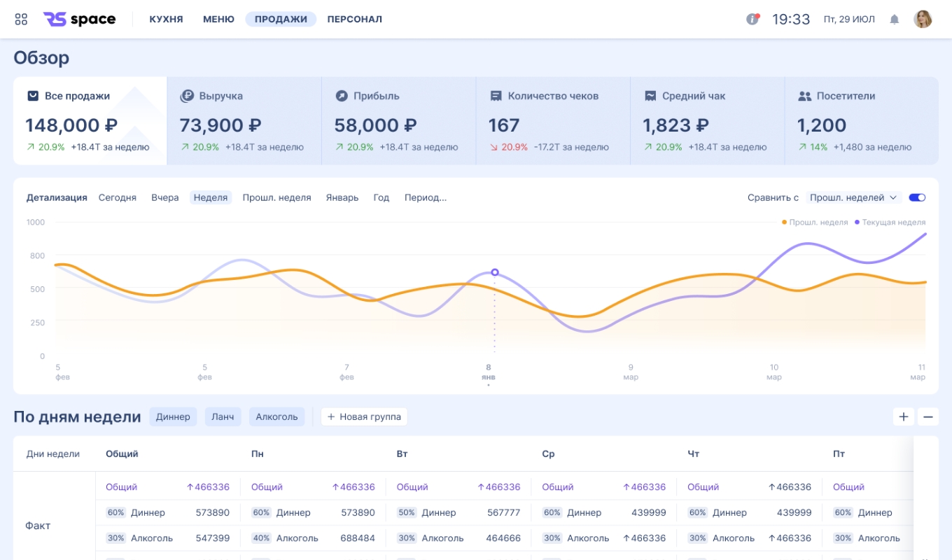Image resolution: width=952 pixels, height=560 pixels.
Task: Switch to the КУХНЯ menu section
Action: click(x=166, y=20)
